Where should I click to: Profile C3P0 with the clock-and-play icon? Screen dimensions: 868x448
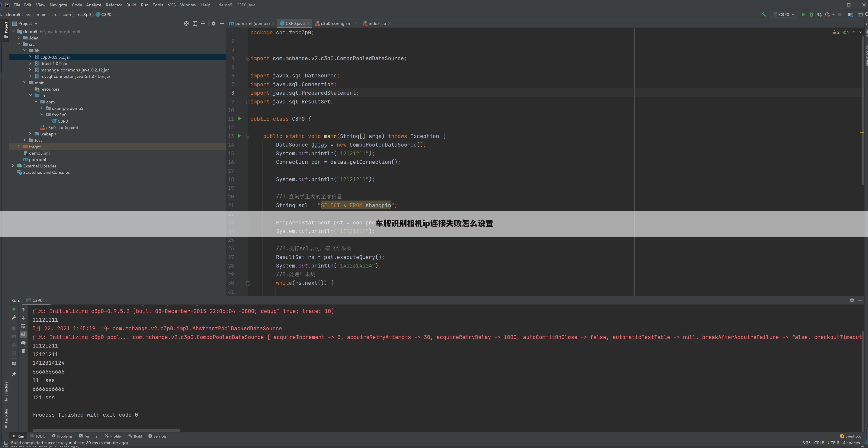(x=827, y=15)
